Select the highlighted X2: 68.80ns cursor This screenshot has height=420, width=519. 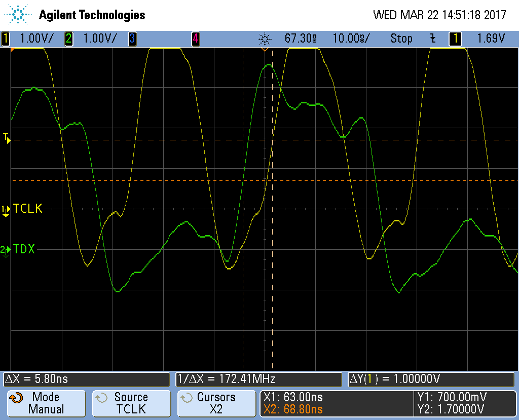click(x=293, y=409)
